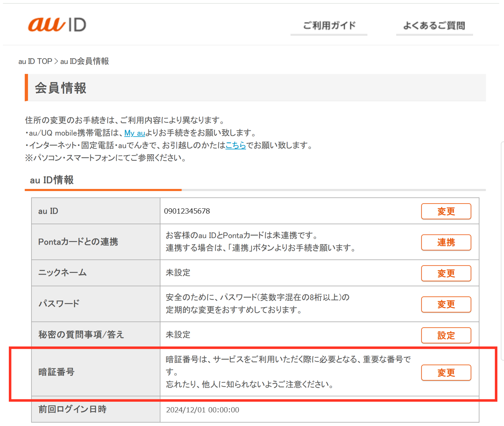504x426 pixels.
Task: Open the ご利用ガイド menu item
Action: pos(329,25)
